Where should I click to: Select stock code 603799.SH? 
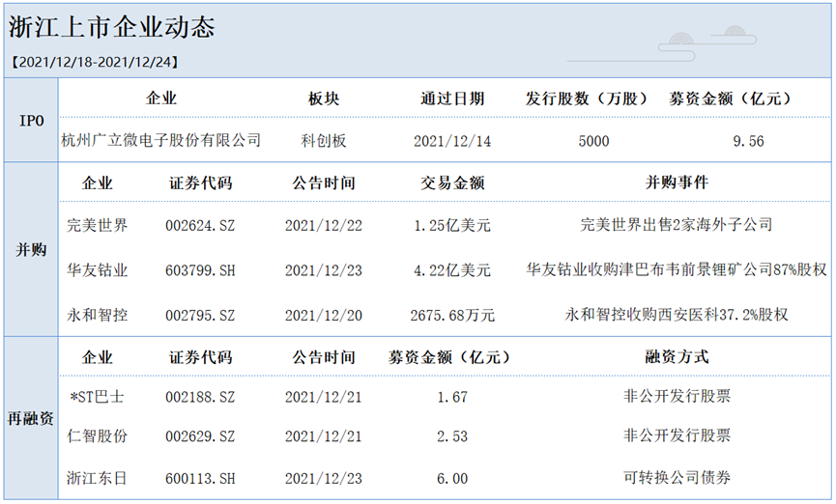click(200, 270)
